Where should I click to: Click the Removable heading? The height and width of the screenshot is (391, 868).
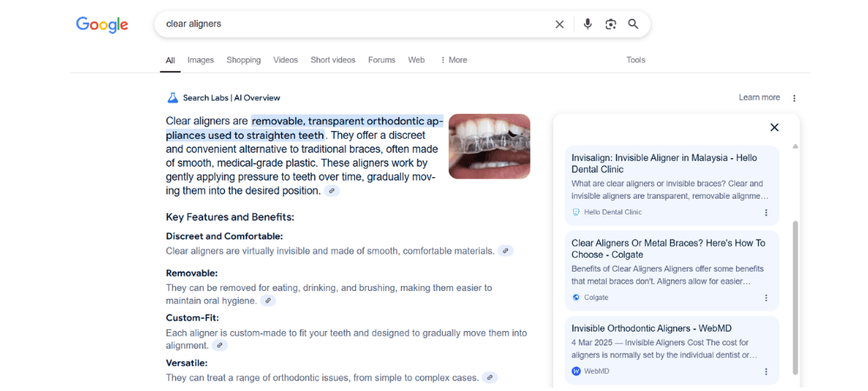click(192, 273)
